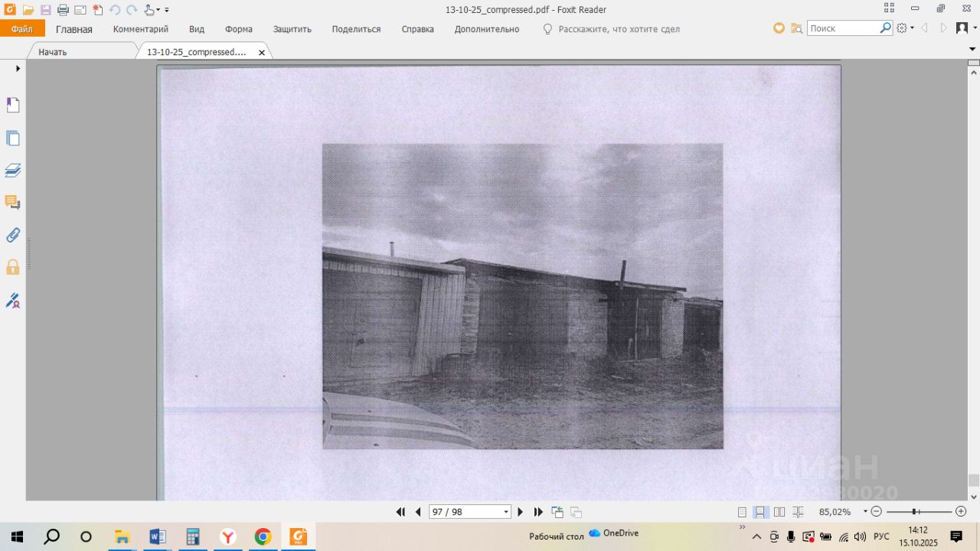Open Windows taskbar search

[51, 536]
